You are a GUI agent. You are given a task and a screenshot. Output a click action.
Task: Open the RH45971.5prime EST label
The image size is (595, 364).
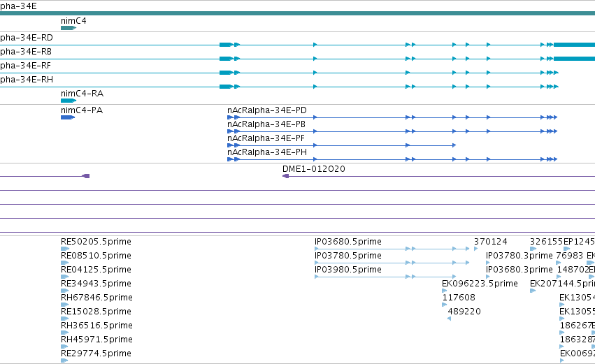pyautogui.click(x=96, y=340)
